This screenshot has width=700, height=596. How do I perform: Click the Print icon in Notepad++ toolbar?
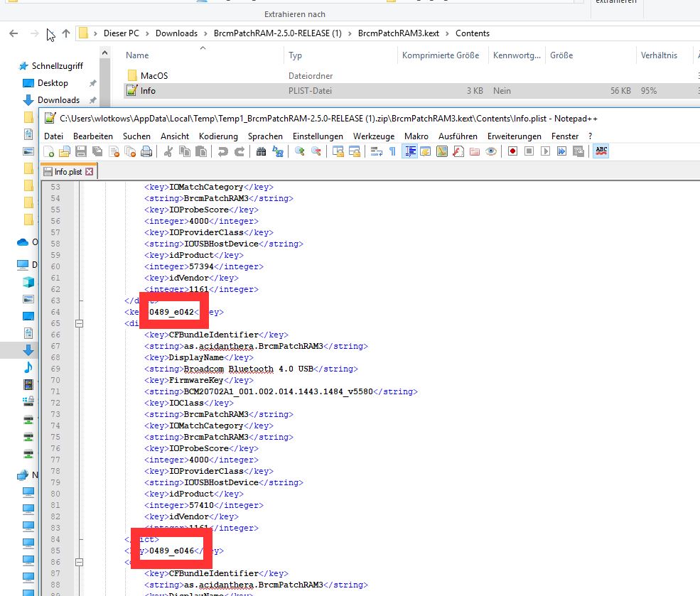pyautogui.click(x=146, y=151)
